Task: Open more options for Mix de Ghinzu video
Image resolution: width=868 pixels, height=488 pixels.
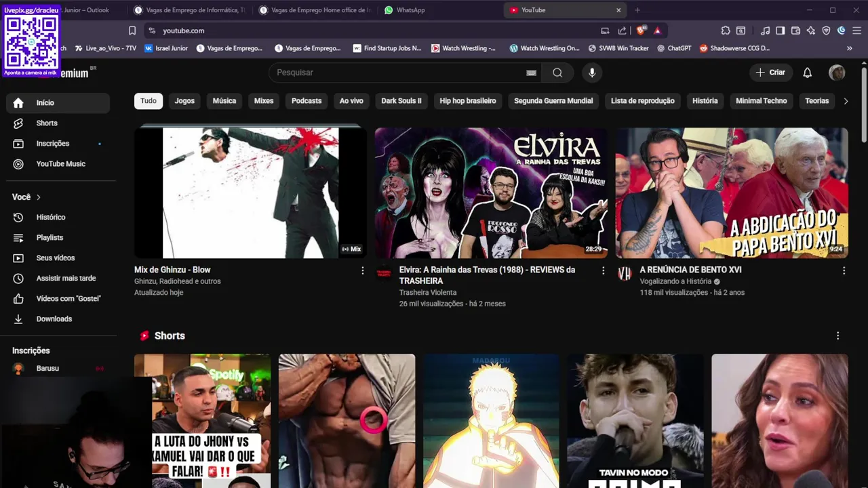Action: (362, 270)
